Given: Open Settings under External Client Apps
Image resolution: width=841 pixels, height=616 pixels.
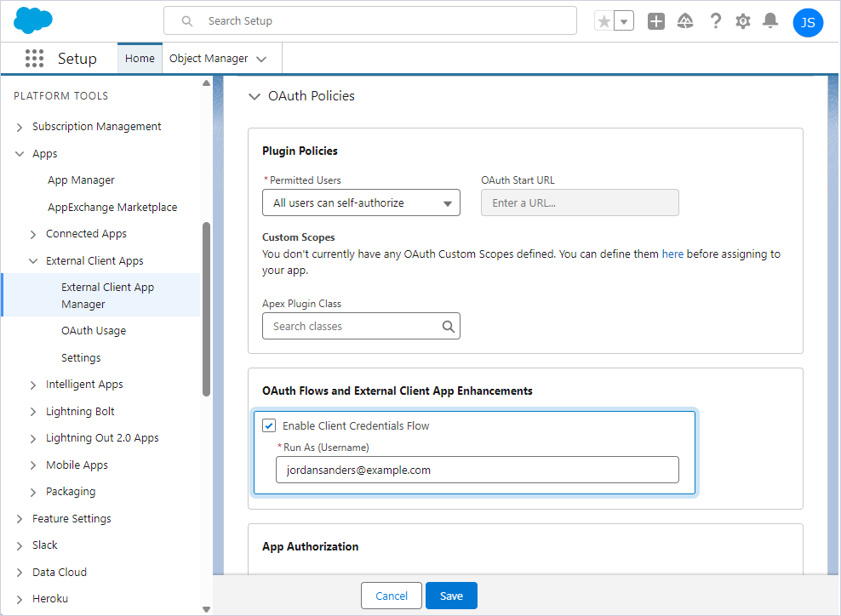Looking at the screenshot, I should [81, 357].
